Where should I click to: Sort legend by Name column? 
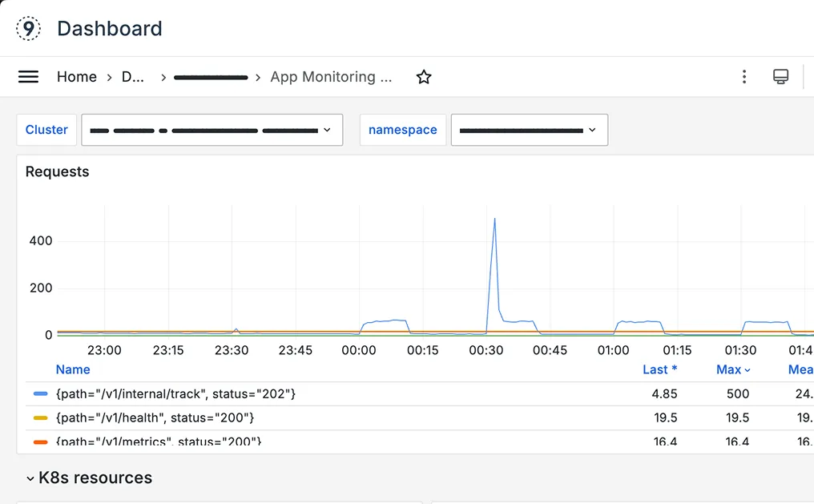click(x=73, y=369)
